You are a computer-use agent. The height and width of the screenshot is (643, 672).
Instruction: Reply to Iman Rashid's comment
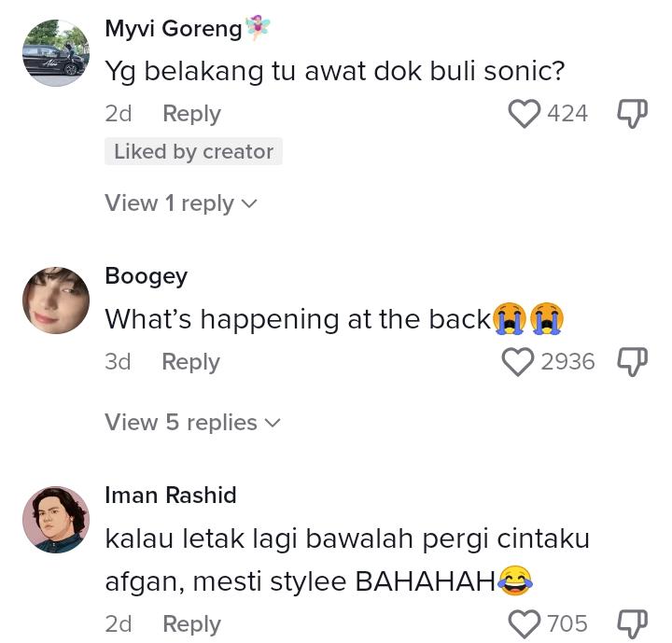[x=191, y=623]
